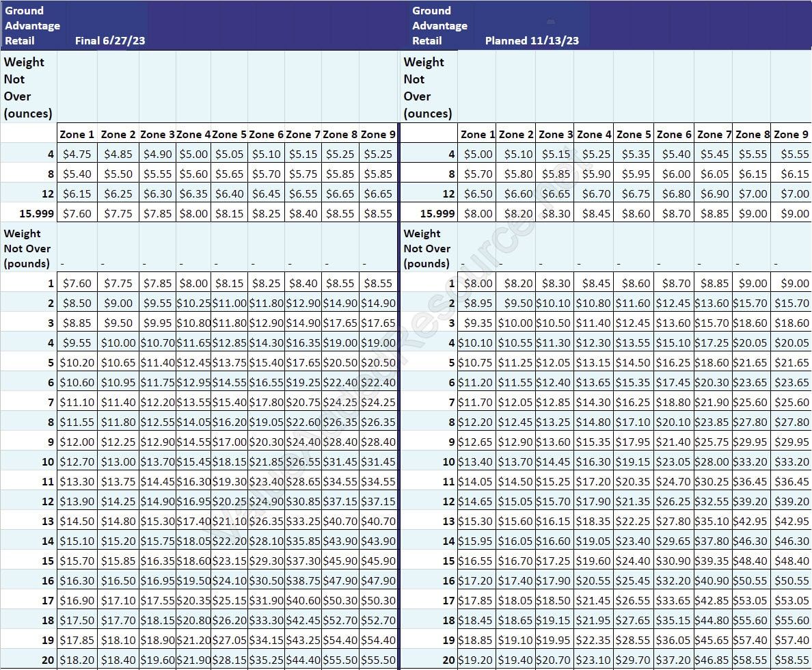Select the Zone 5 header in Final table
The width and height of the screenshot is (812, 670).
pyautogui.click(x=229, y=134)
